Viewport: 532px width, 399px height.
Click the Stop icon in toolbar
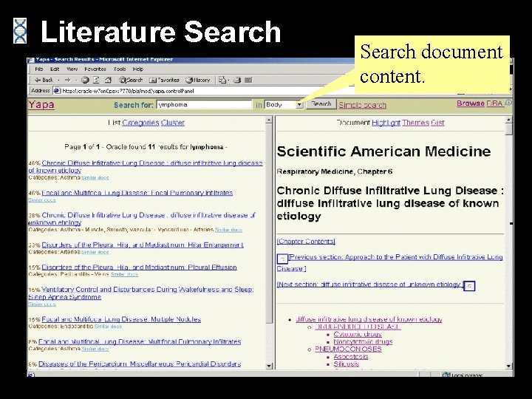pos(85,80)
